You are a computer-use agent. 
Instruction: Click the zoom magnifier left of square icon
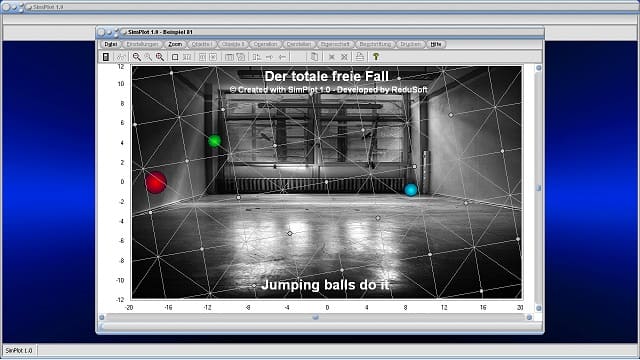point(160,57)
